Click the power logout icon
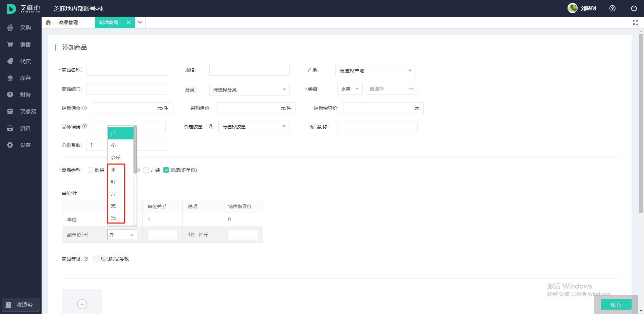The height and width of the screenshot is (314, 644). [634, 8]
